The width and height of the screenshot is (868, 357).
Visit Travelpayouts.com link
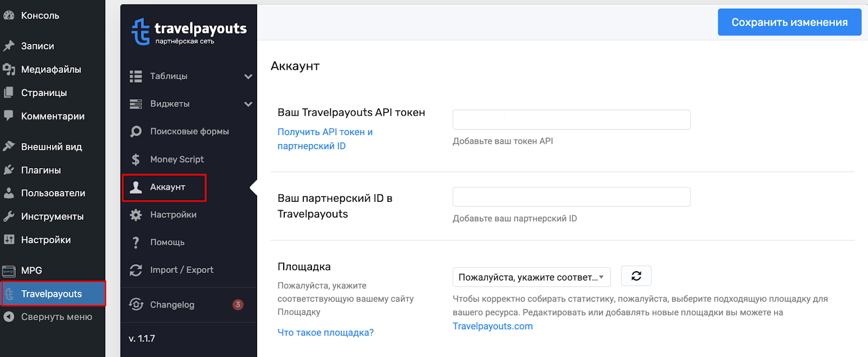493,326
